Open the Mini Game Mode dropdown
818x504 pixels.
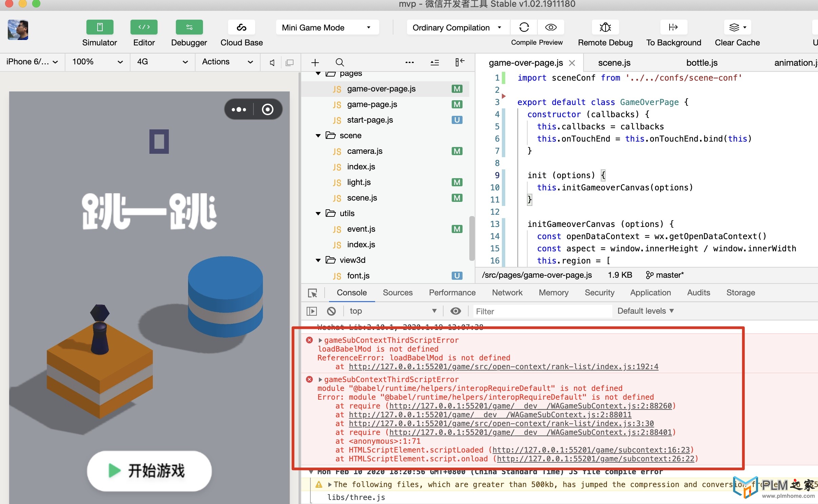pos(327,27)
